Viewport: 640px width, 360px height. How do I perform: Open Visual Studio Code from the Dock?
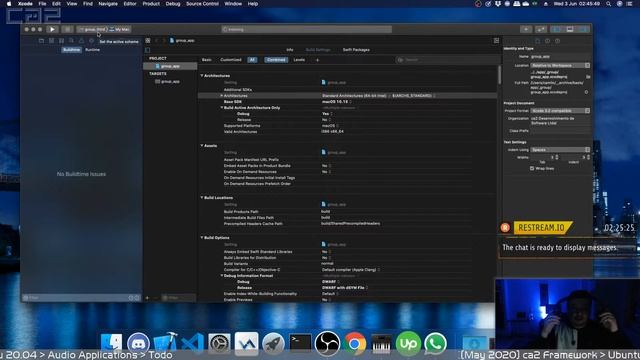click(x=192, y=343)
